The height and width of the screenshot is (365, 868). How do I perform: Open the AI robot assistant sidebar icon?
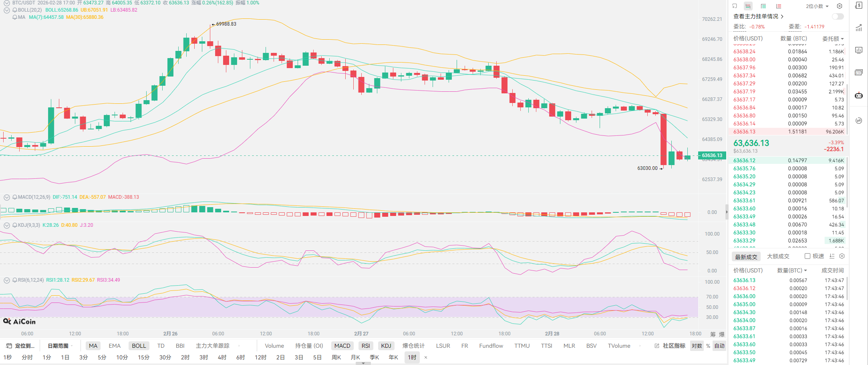[858, 95]
